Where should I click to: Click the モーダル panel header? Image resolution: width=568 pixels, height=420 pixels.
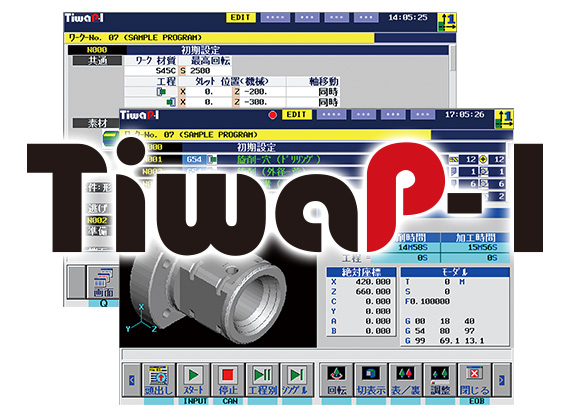tap(455, 272)
